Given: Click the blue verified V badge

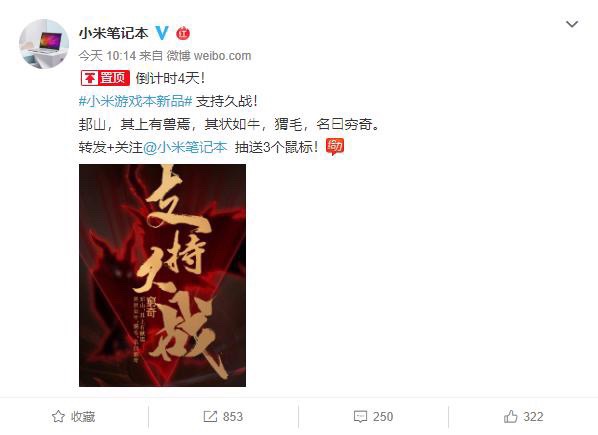Looking at the screenshot, I should point(162,33).
